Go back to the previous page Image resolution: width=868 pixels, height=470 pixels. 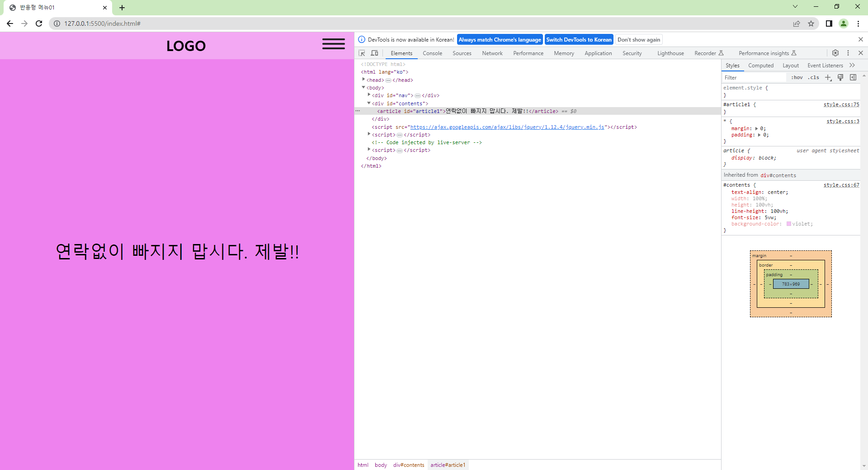click(10, 23)
